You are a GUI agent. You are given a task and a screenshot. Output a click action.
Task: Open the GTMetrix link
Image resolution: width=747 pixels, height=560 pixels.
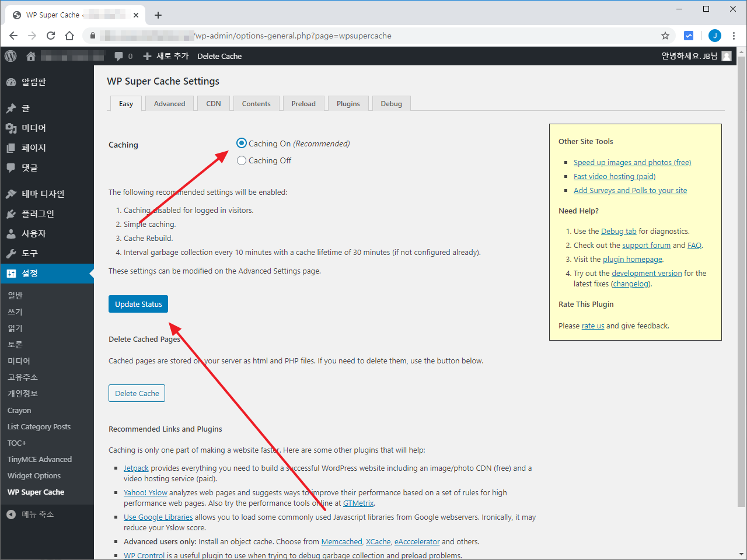point(358,503)
